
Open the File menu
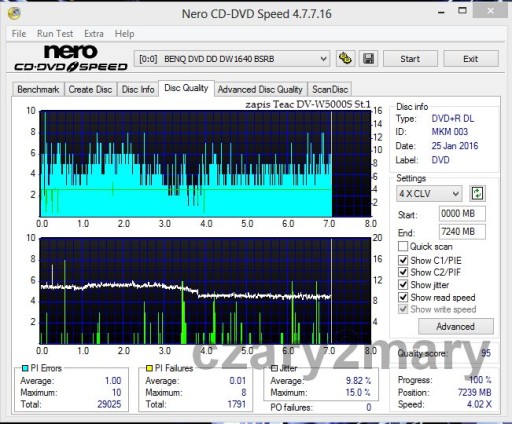pyautogui.click(x=19, y=34)
